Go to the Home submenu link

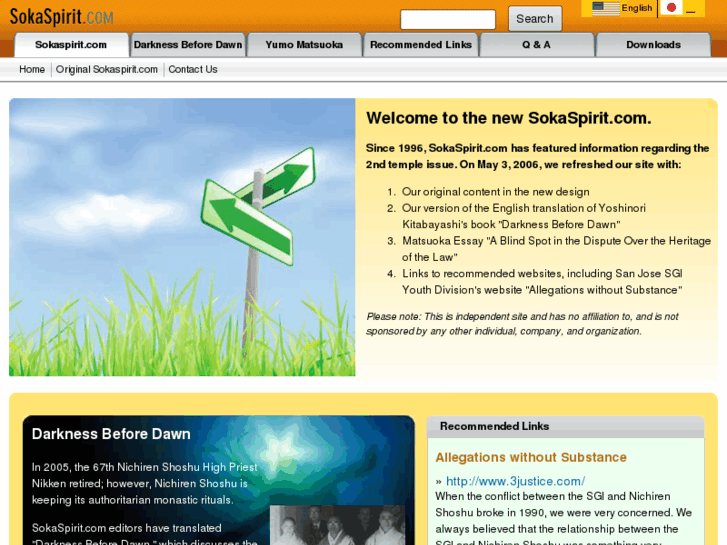[x=32, y=70]
